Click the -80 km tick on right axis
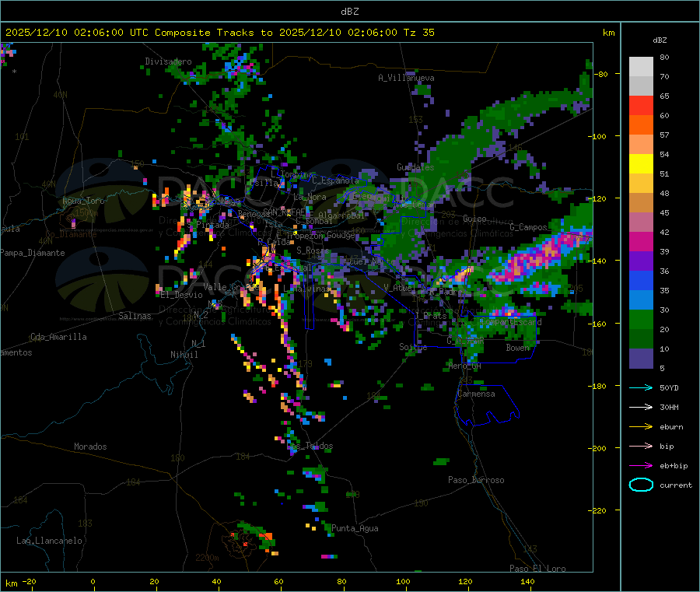Image resolution: width=700 pixels, height=592 pixels. pos(602,74)
